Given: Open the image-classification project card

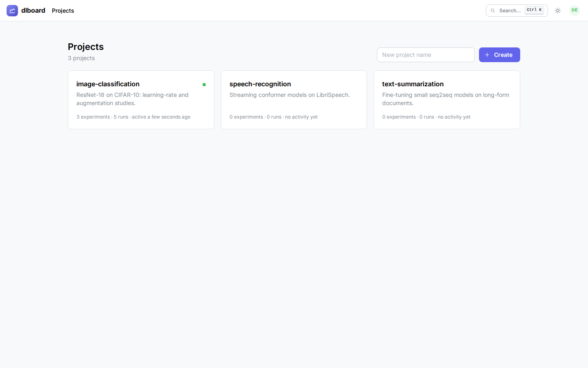Looking at the screenshot, I should (141, 100).
